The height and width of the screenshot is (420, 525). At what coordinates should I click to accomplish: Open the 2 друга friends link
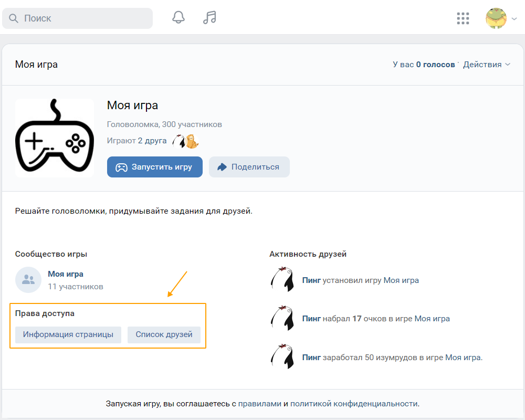[x=152, y=140]
